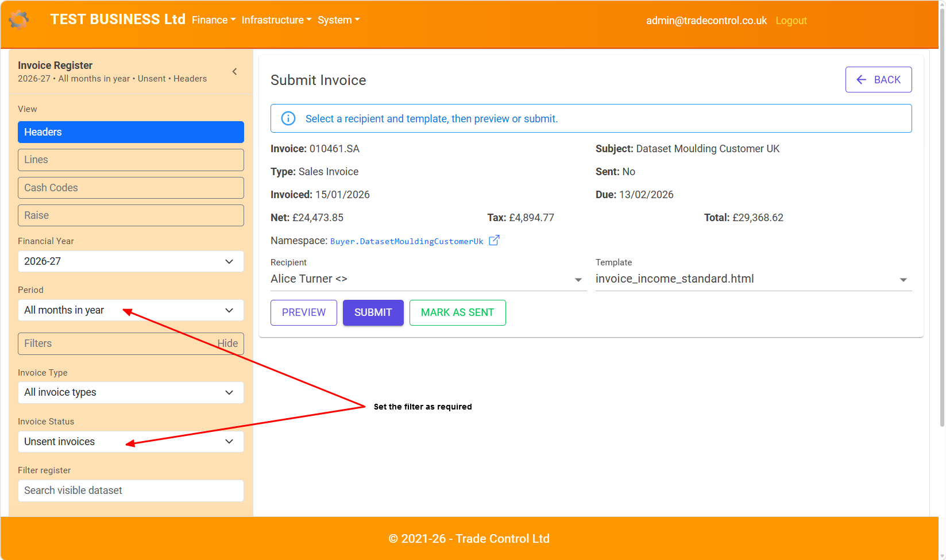Open the Invoice Status dropdown
This screenshot has width=946, height=560.
(x=131, y=442)
